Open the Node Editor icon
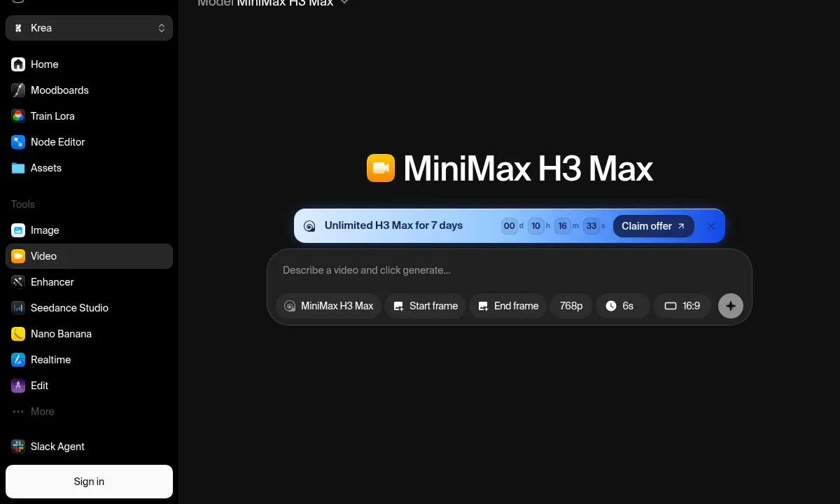 point(18,142)
